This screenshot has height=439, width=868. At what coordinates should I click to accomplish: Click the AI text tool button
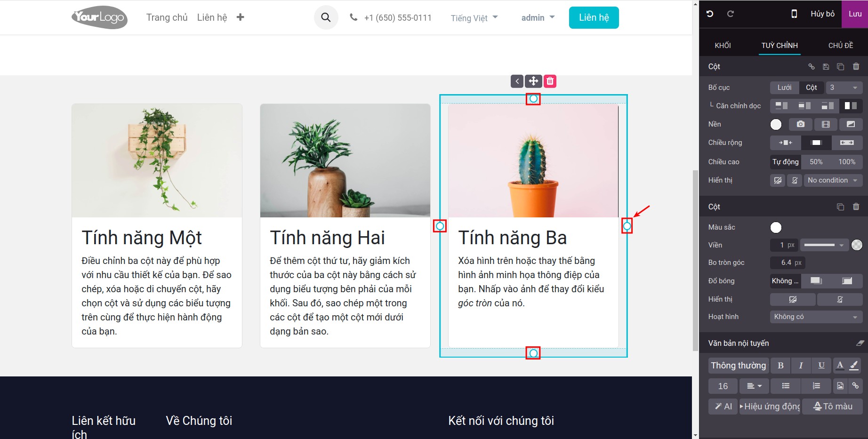point(723,407)
